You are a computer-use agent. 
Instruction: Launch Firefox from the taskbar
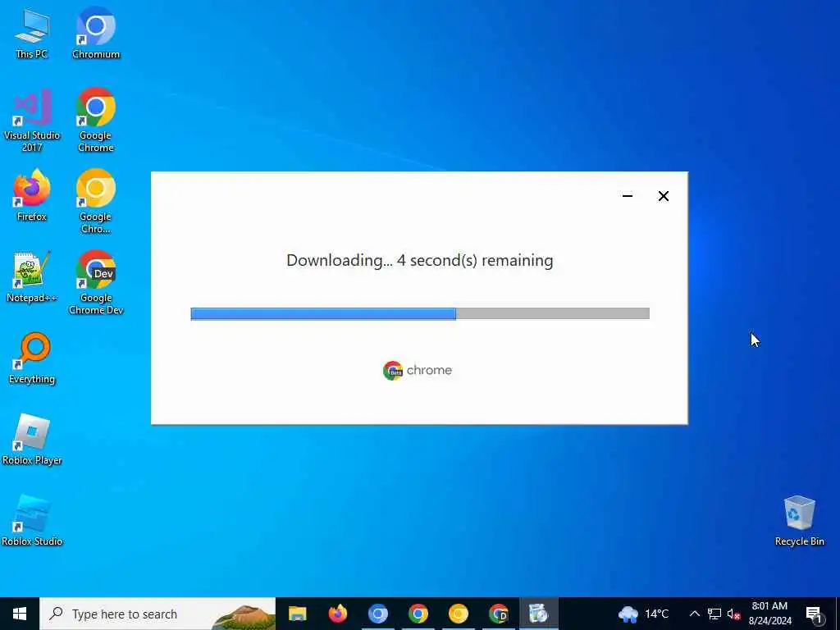point(337,614)
